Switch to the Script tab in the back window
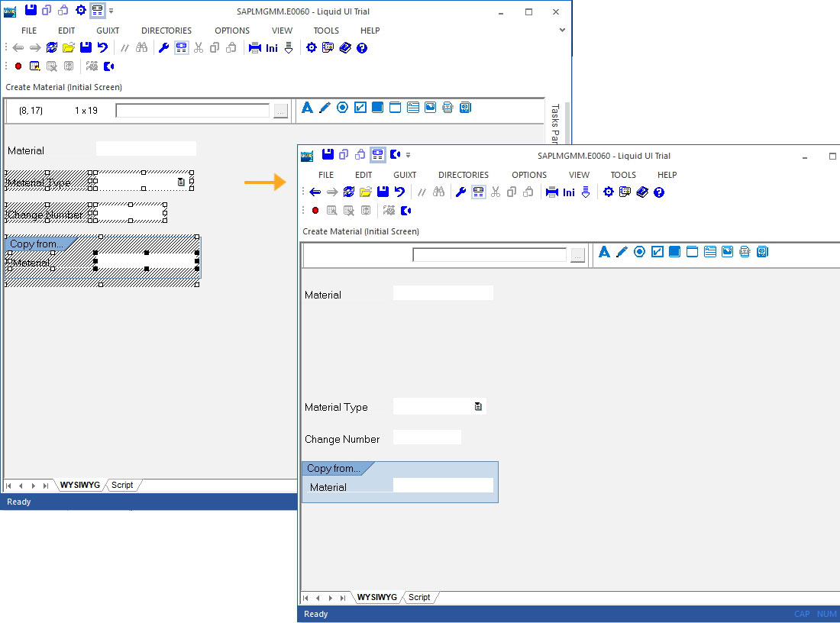This screenshot has height=623, width=840. coord(122,486)
